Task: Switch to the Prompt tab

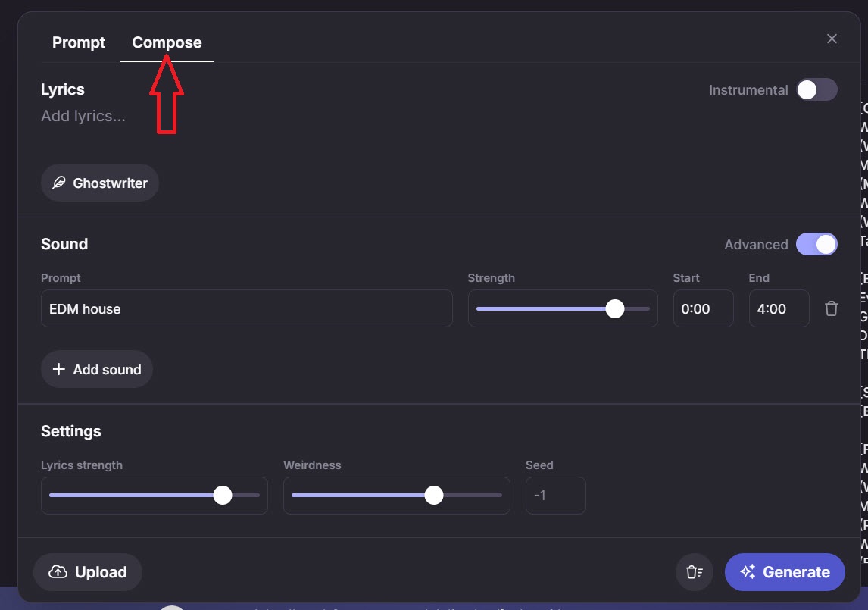Action: tap(78, 42)
